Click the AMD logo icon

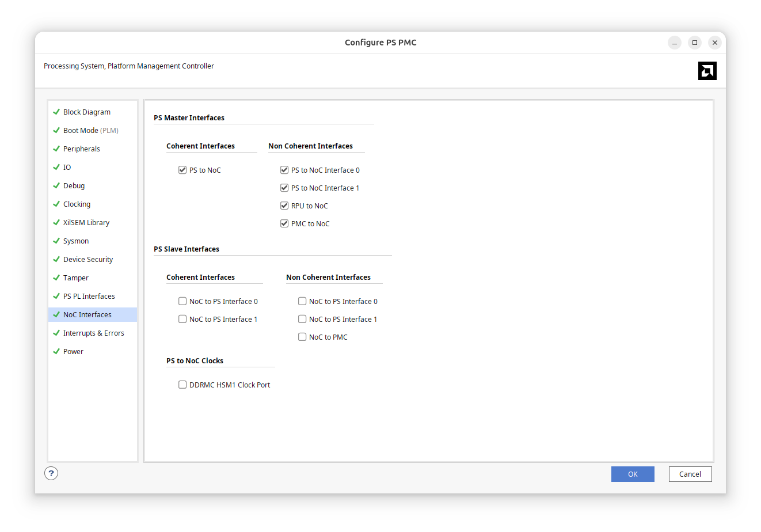click(x=707, y=71)
